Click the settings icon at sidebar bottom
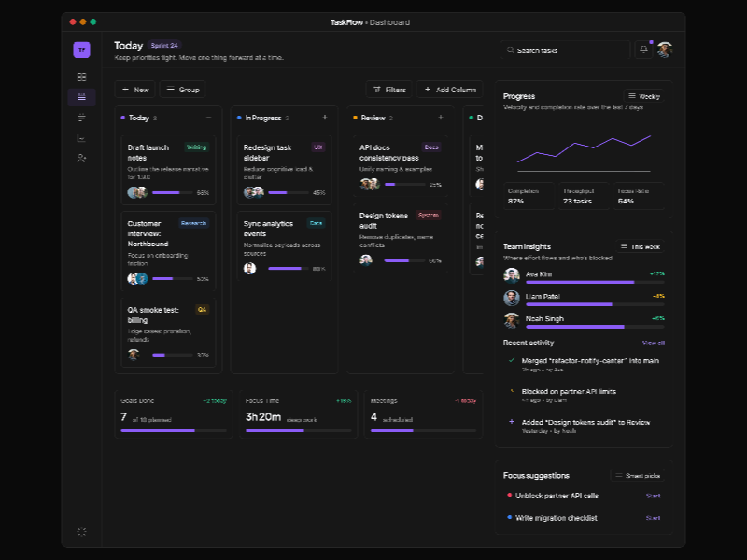Image resolution: width=747 pixels, height=560 pixels. tap(82, 531)
